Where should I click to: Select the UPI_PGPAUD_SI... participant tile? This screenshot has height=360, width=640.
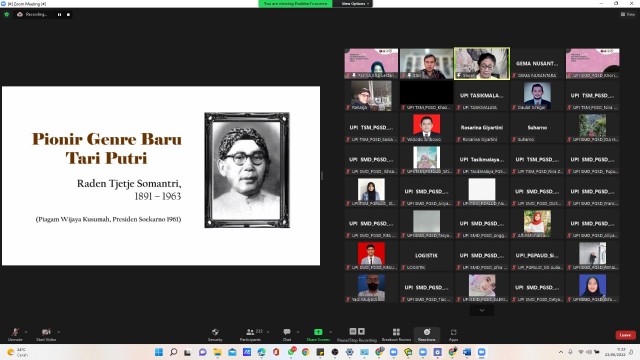click(537, 256)
